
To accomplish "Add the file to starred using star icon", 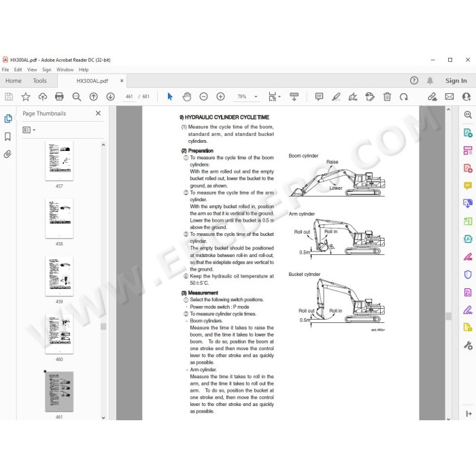I will tap(26, 97).
